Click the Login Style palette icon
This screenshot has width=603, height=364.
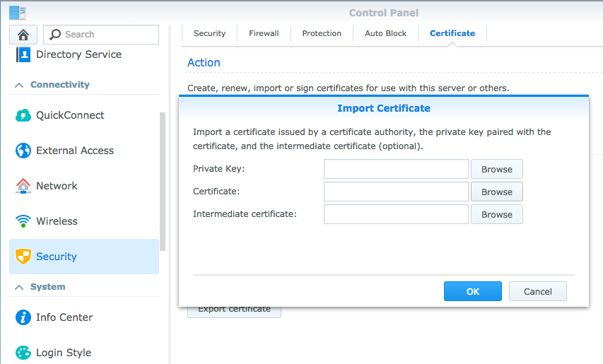tap(23, 353)
